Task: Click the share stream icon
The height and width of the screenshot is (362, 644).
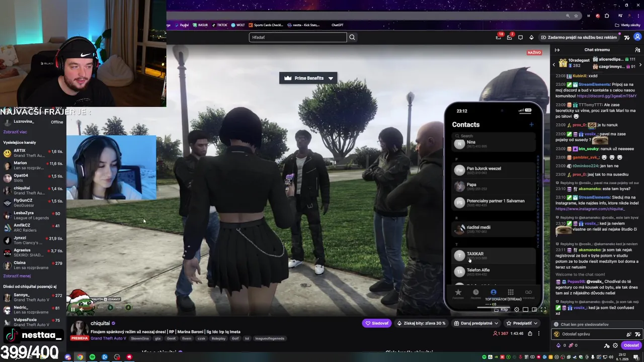Action: click(x=530, y=333)
